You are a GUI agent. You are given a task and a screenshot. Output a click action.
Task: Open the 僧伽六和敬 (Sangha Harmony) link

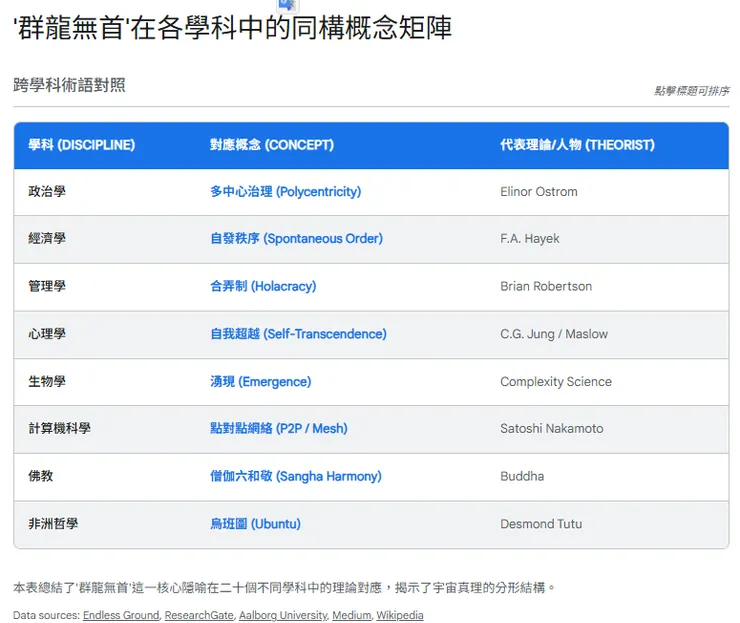pos(295,476)
